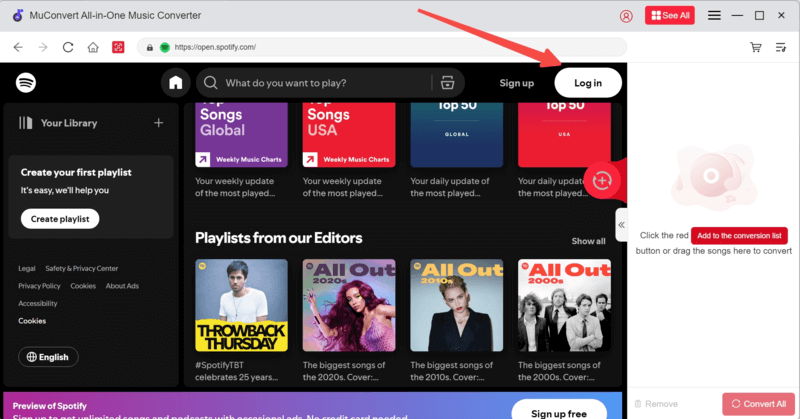Click the See All services button
Screen dimensions: 800x419
pyautogui.click(x=669, y=15)
